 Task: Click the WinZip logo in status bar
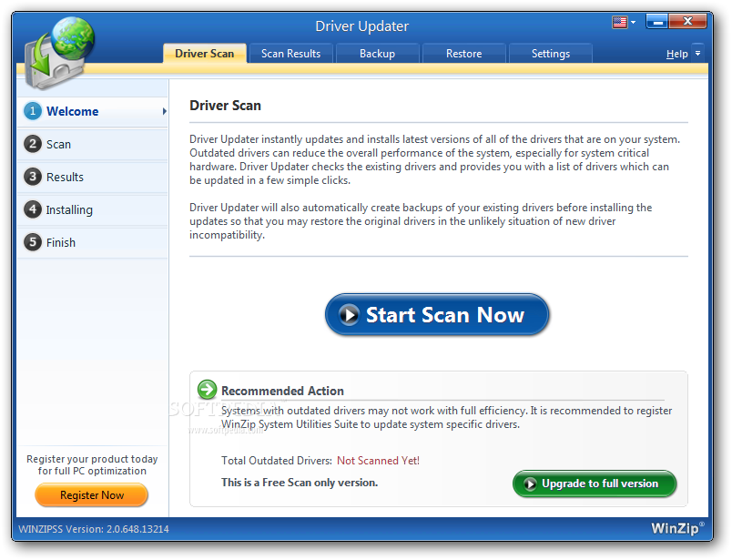[676, 528]
